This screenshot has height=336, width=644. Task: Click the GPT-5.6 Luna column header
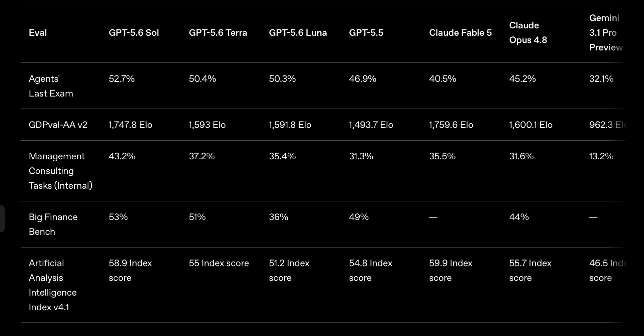tap(298, 33)
